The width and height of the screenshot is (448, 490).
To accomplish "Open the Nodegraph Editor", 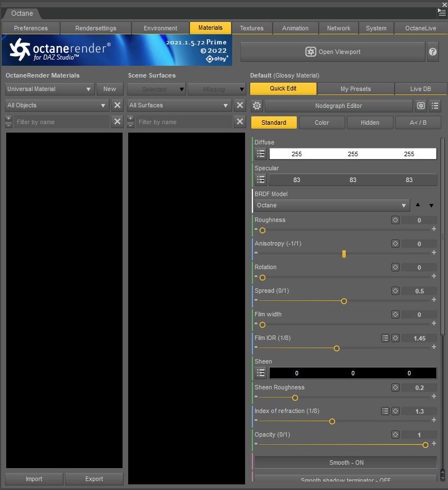I will [x=338, y=106].
